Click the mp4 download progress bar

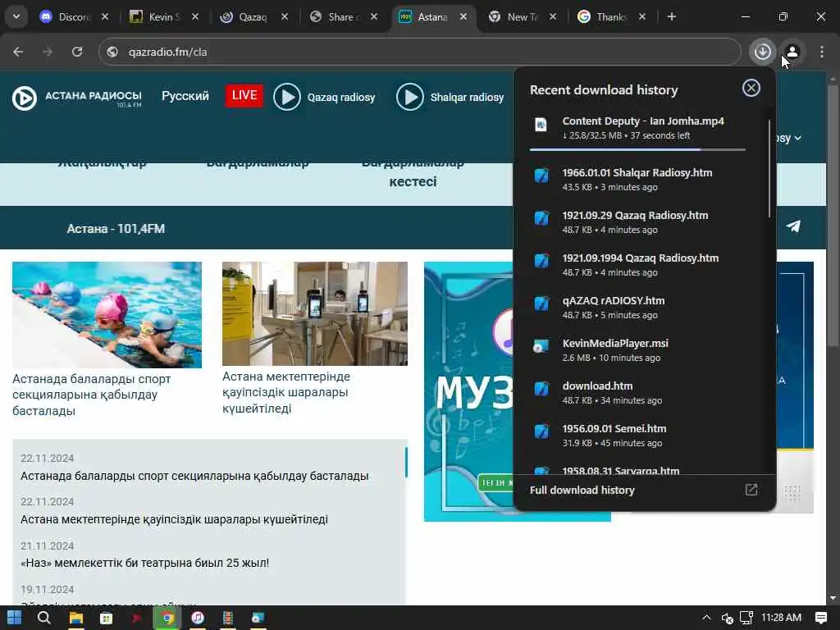637,149
